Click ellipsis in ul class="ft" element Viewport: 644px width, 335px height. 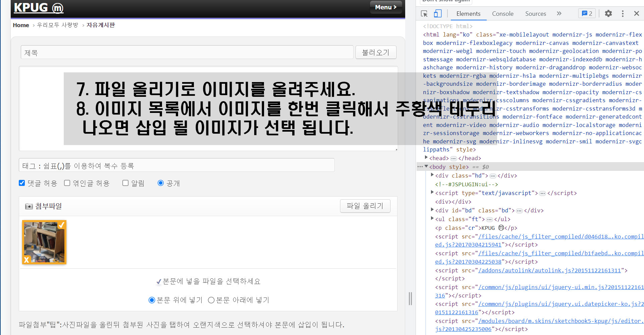pyautogui.click(x=489, y=219)
